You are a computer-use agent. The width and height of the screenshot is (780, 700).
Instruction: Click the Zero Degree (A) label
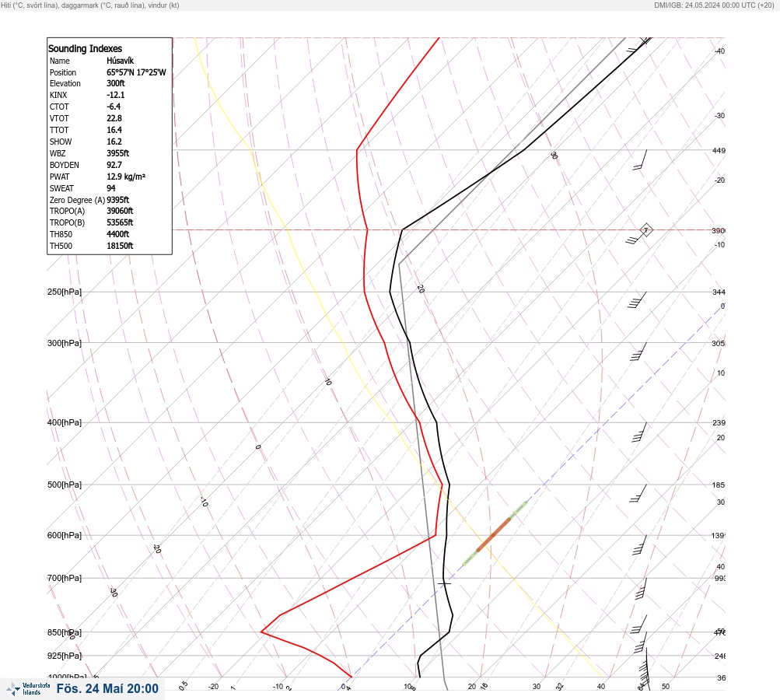[x=77, y=200]
